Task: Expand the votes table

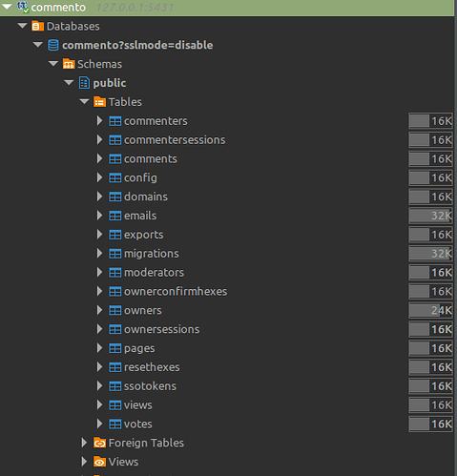Action: pyautogui.click(x=99, y=424)
